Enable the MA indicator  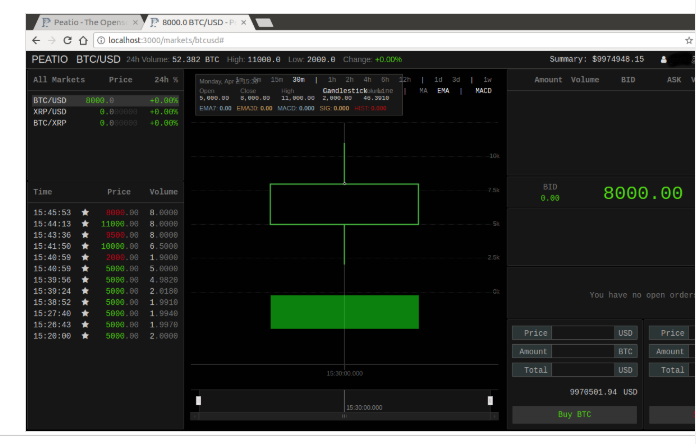[x=423, y=91]
